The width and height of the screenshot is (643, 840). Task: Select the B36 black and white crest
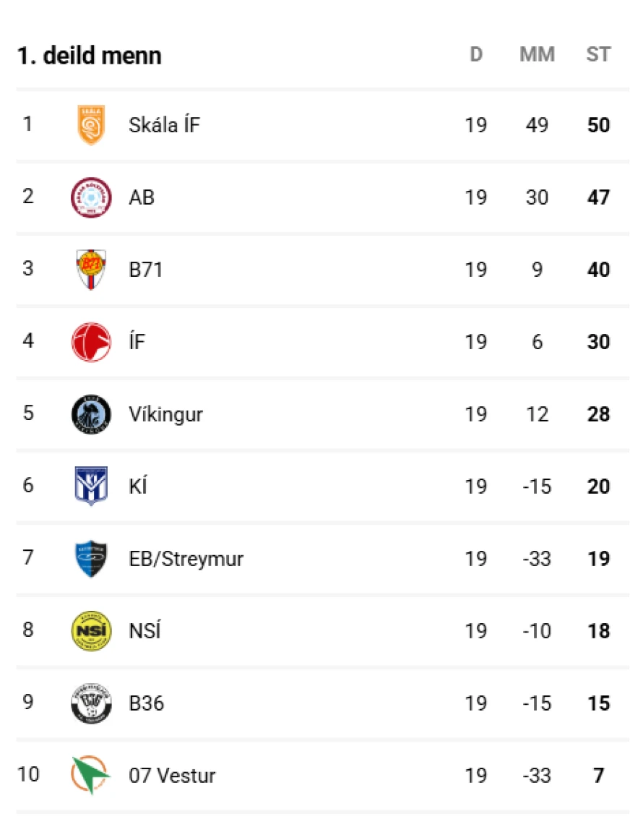pyautogui.click(x=91, y=703)
